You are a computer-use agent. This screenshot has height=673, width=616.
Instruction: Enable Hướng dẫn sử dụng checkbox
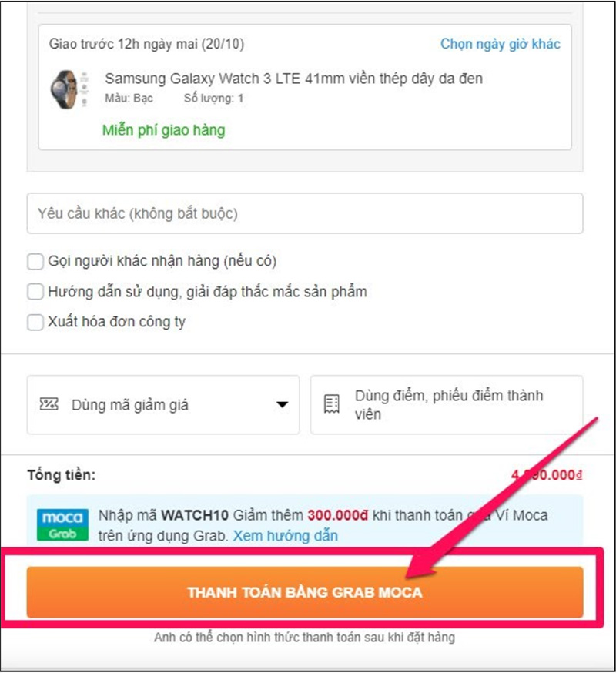(35, 291)
